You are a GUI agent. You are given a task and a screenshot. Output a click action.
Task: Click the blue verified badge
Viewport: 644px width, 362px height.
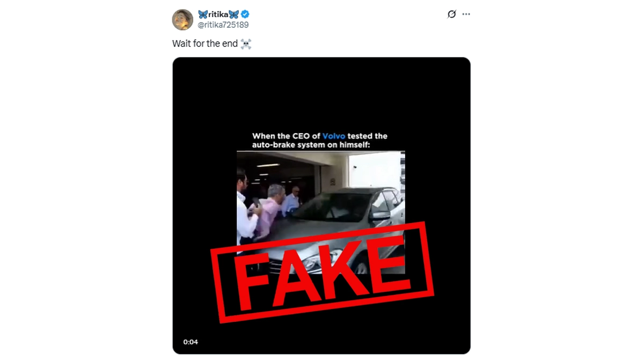coord(245,14)
